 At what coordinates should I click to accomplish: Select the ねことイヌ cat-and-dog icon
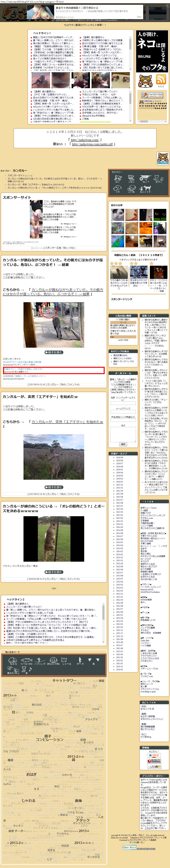145,189
